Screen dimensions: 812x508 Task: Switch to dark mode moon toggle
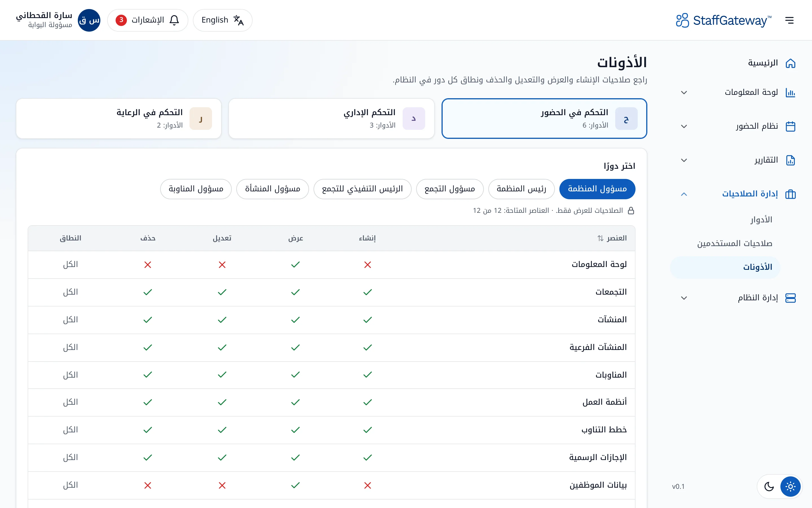click(769, 486)
